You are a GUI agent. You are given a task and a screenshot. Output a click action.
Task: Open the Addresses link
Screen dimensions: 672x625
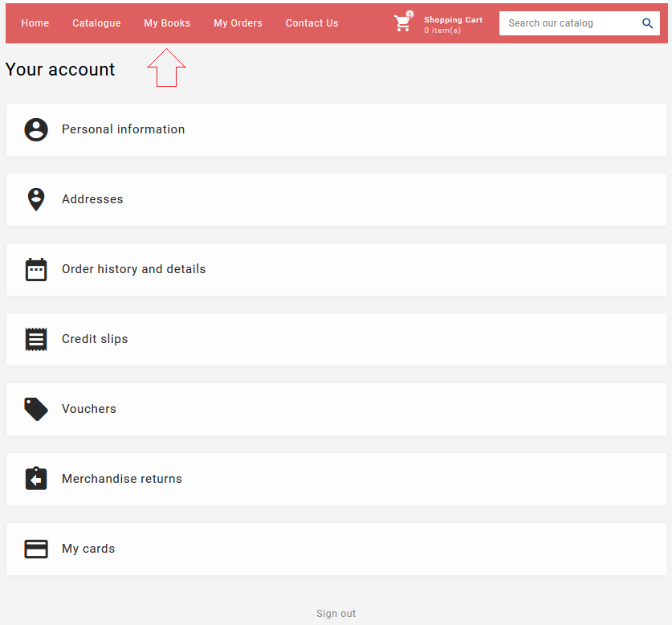click(x=336, y=199)
